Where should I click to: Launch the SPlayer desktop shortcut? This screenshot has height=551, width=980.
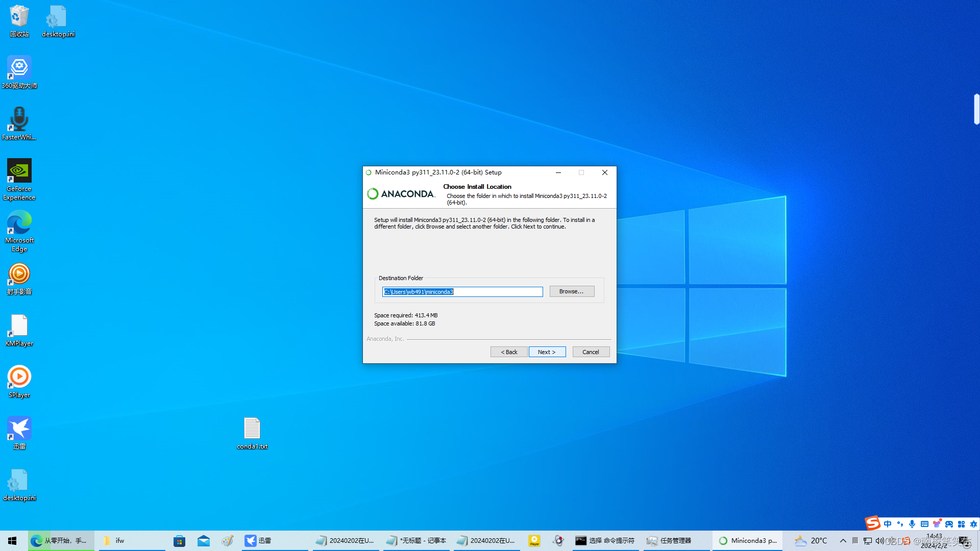tap(19, 382)
